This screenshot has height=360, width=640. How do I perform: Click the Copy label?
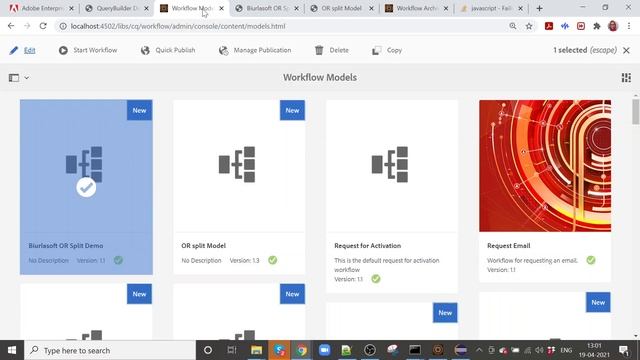tap(394, 50)
